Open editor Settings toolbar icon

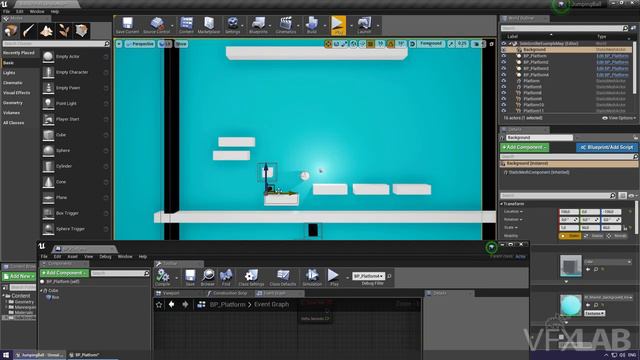click(x=233, y=25)
